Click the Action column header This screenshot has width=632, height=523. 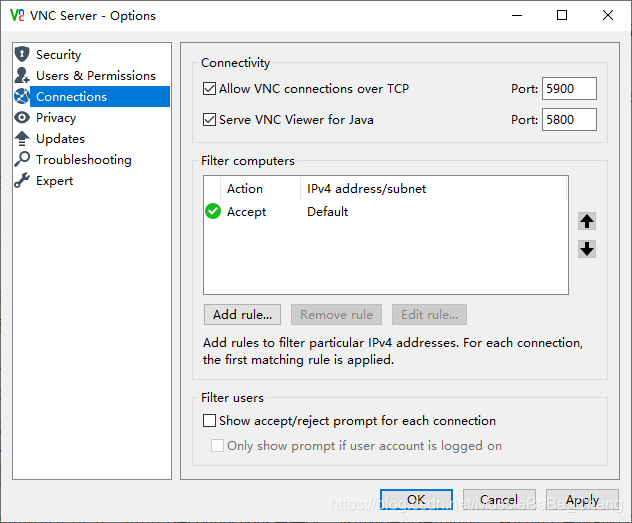[x=260, y=189]
